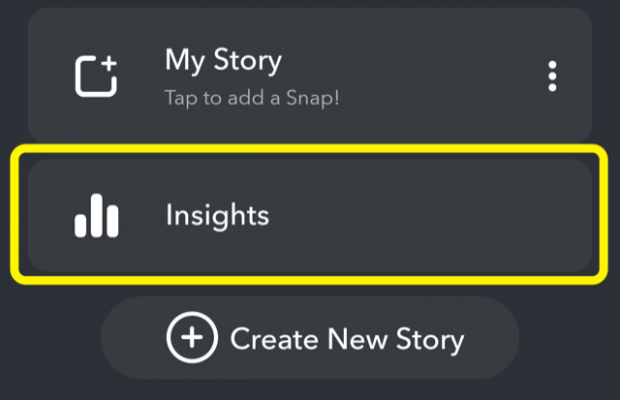Expand My Story options with the vertical ellipsis

(552, 76)
